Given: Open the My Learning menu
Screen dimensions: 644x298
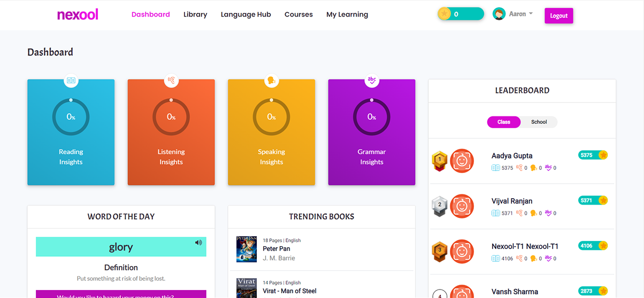Looking at the screenshot, I should pos(347,14).
